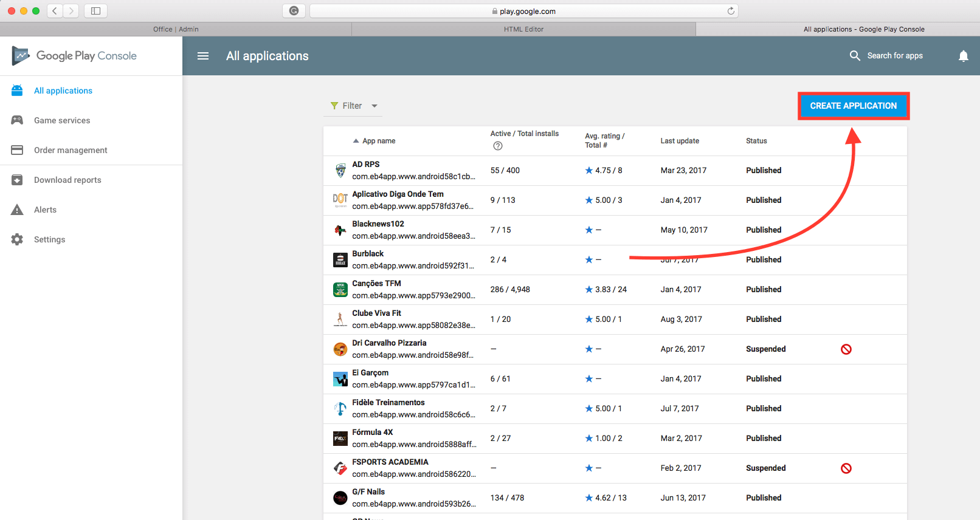Click the AD RPS app icon
Screen dimensions: 980x520
[340, 171]
